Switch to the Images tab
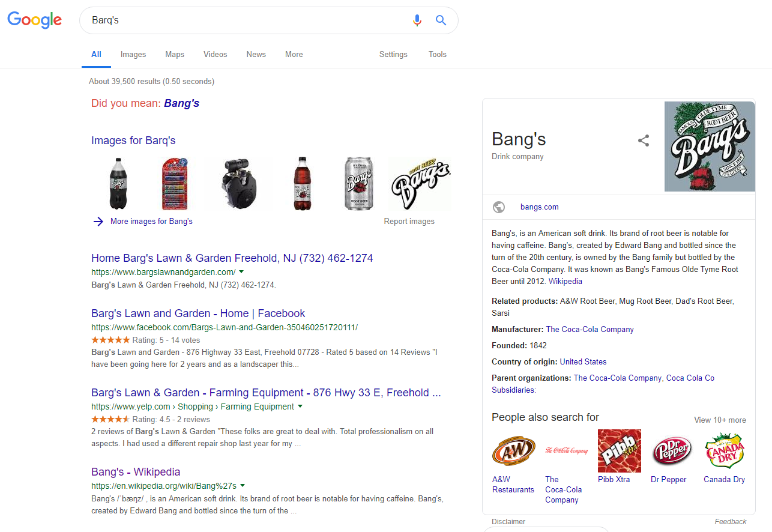This screenshot has height=532, width=772. tap(133, 55)
